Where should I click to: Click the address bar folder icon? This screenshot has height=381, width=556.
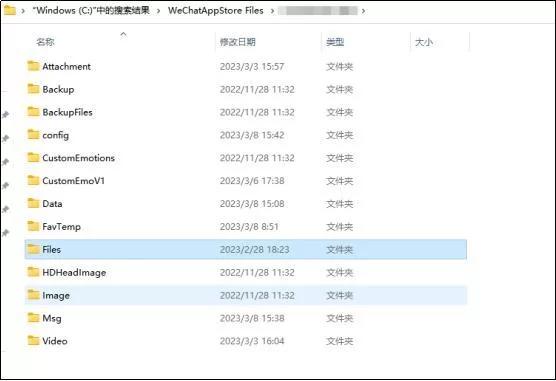click(x=10, y=10)
